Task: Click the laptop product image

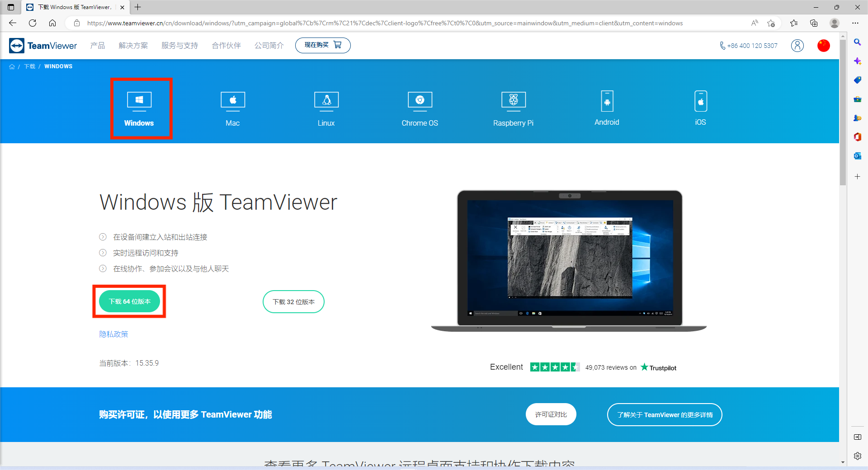Action: [569, 261]
